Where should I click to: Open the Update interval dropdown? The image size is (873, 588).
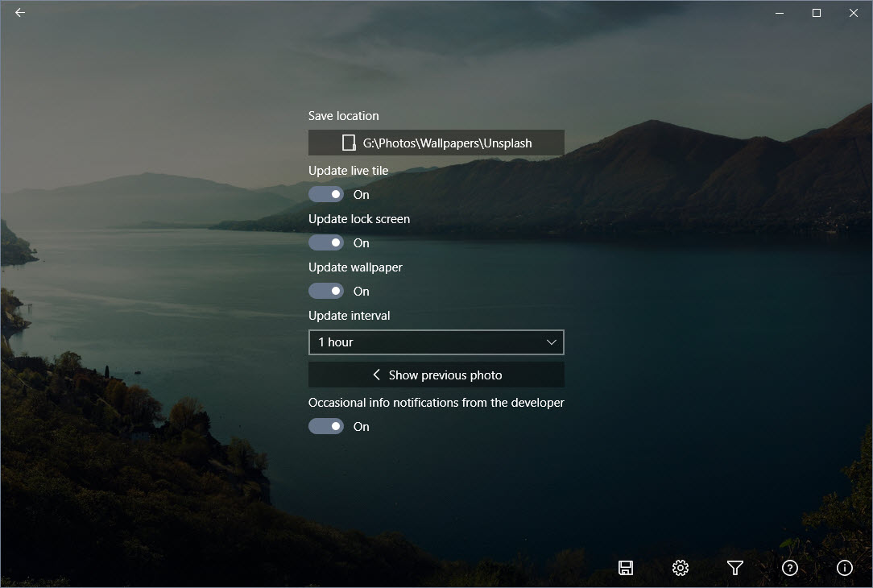pos(436,342)
